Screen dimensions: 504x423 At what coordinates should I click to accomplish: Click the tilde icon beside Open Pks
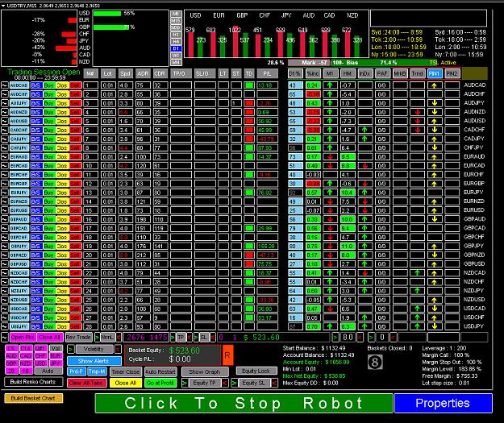pyautogui.click(x=5, y=338)
